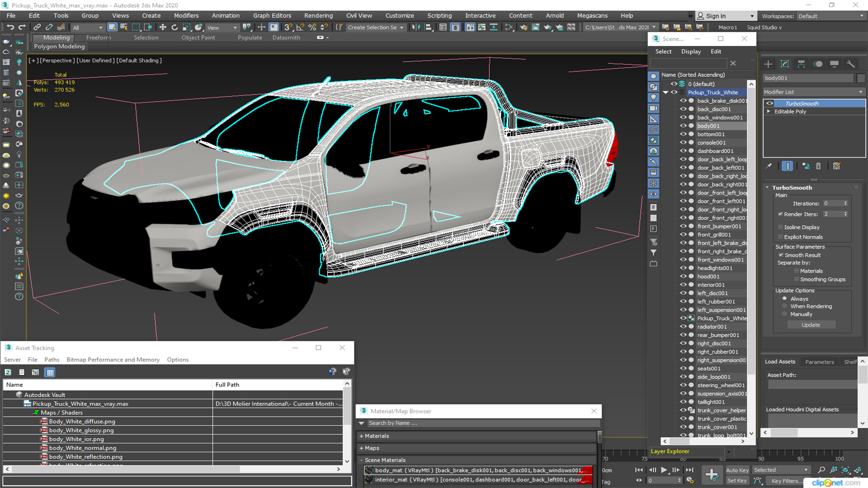Select the Manually update radio option

click(785, 314)
